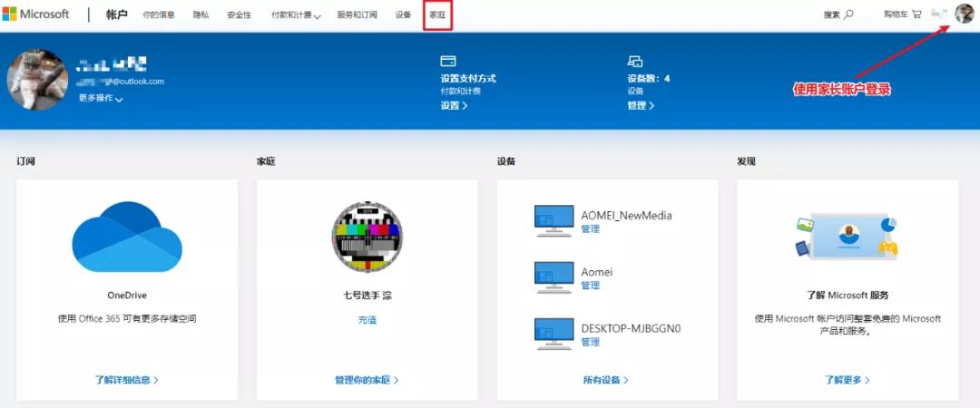Go to 服务和订阅 in navigation
980x408 pixels.
pyautogui.click(x=357, y=15)
